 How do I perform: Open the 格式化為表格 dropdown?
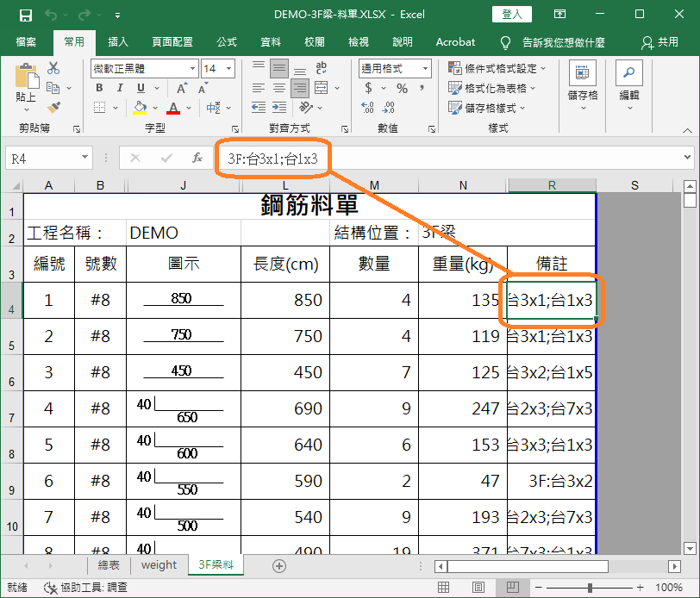pos(491,89)
